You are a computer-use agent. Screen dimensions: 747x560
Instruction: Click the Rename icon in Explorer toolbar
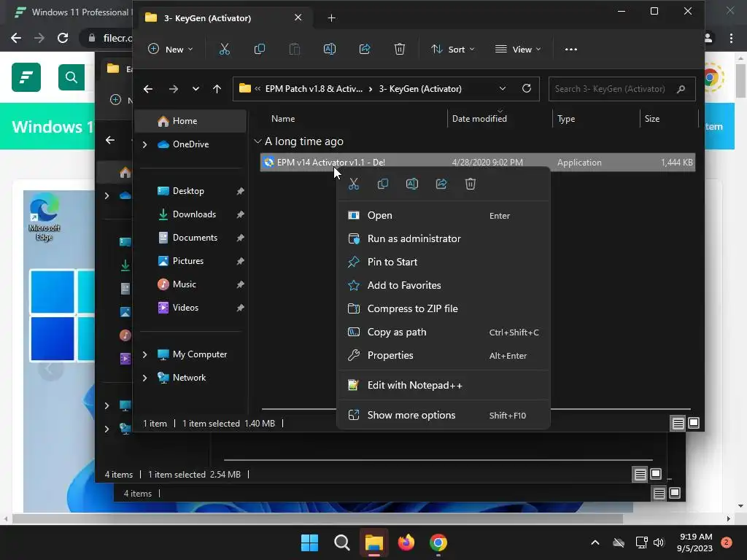point(330,49)
